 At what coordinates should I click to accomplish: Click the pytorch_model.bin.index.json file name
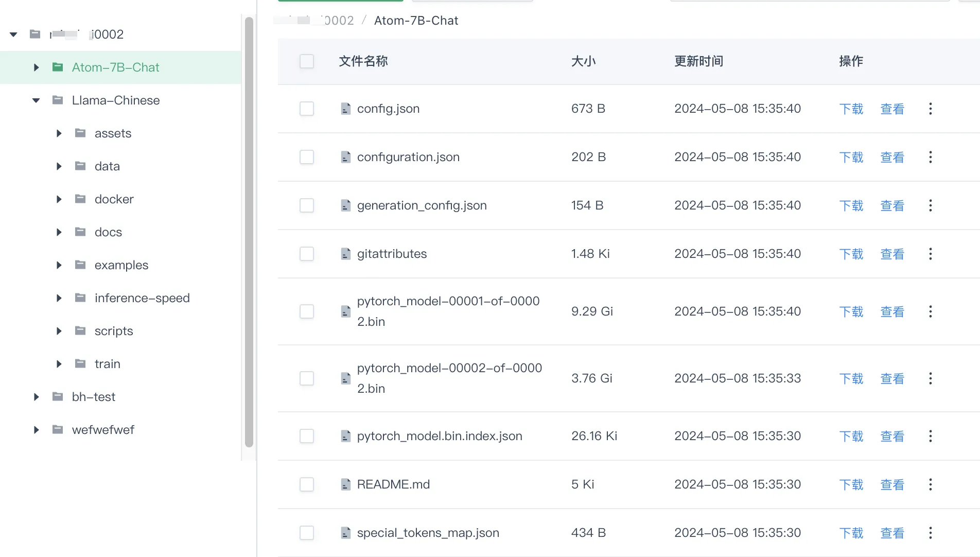click(x=440, y=436)
